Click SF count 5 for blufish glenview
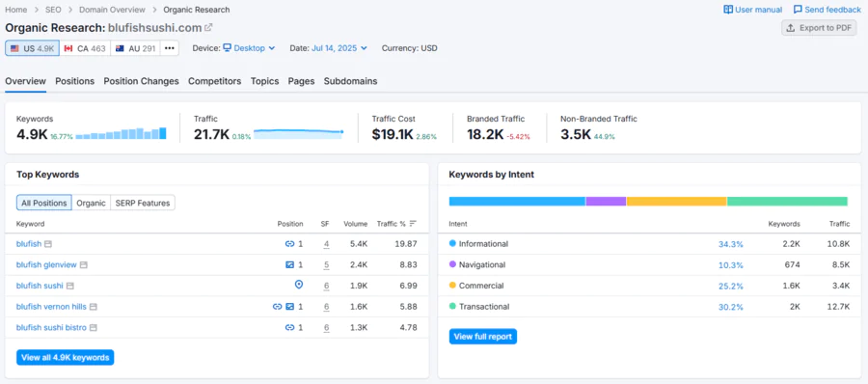 click(x=327, y=265)
